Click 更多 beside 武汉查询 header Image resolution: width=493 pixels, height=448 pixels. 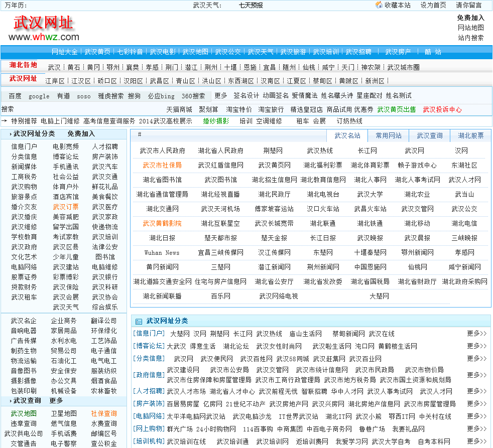(56, 401)
